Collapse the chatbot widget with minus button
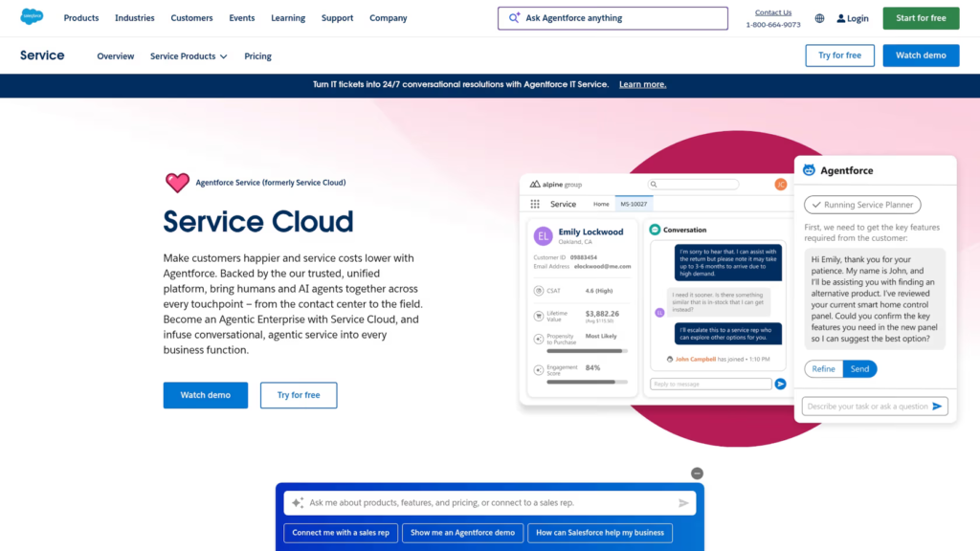Screen dimensions: 980x551 (x=697, y=473)
